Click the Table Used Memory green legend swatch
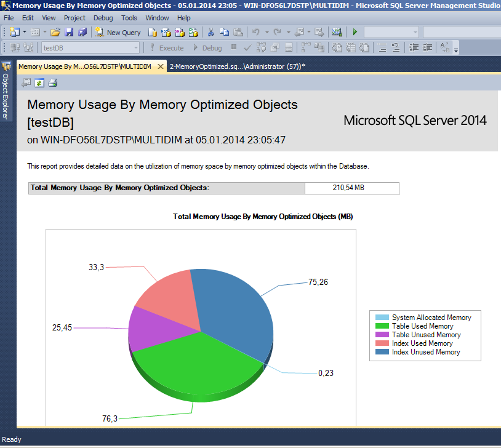The image size is (501, 448). pyautogui.click(x=382, y=326)
